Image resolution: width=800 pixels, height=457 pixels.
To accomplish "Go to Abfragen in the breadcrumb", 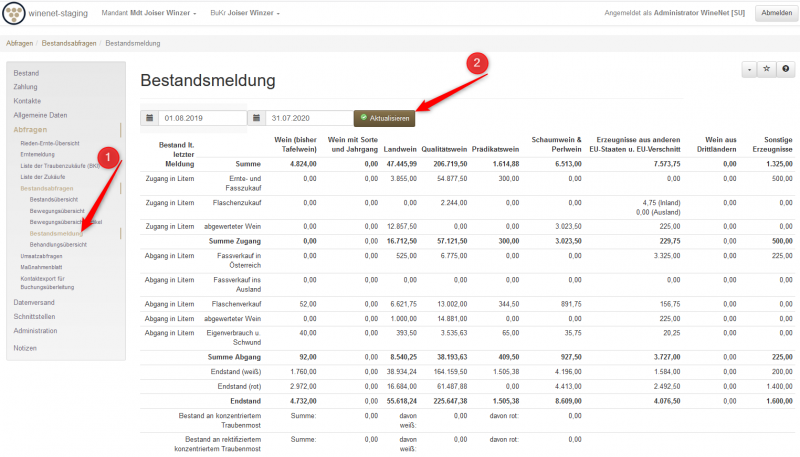I will pyautogui.click(x=19, y=44).
